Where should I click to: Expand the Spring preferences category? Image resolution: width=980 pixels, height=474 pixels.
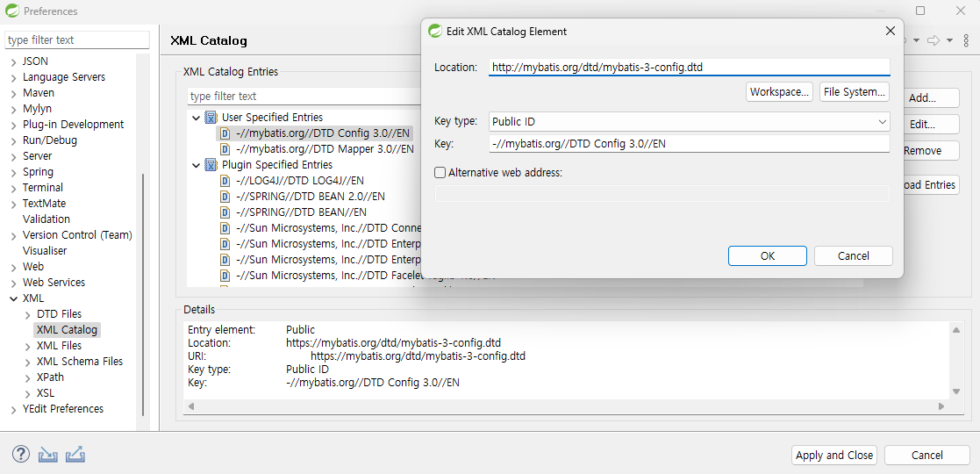[13, 172]
